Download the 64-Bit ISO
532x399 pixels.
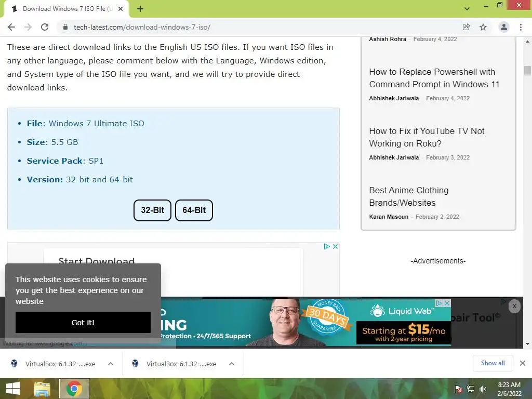pos(194,210)
